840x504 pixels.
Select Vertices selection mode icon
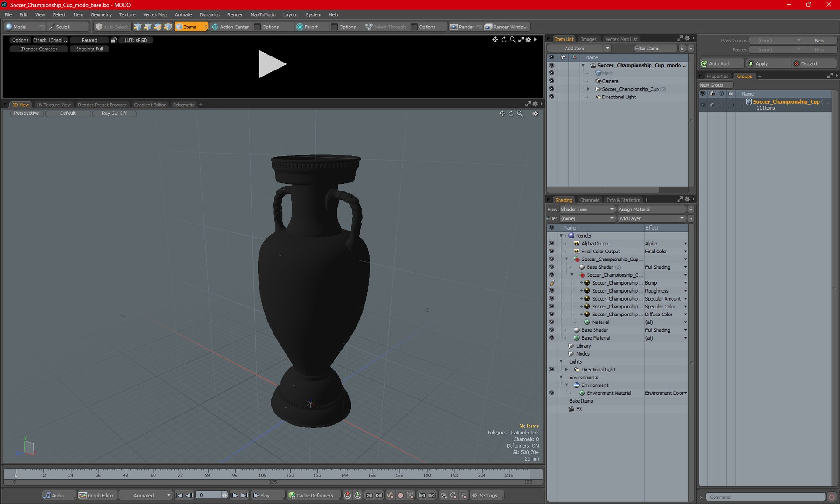[x=137, y=27]
